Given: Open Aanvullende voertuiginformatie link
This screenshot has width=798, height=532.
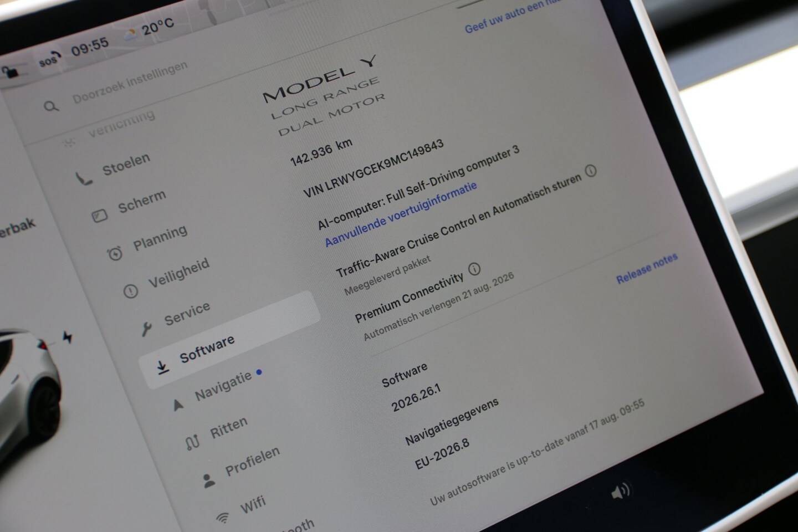Looking at the screenshot, I should click(401, 214).
